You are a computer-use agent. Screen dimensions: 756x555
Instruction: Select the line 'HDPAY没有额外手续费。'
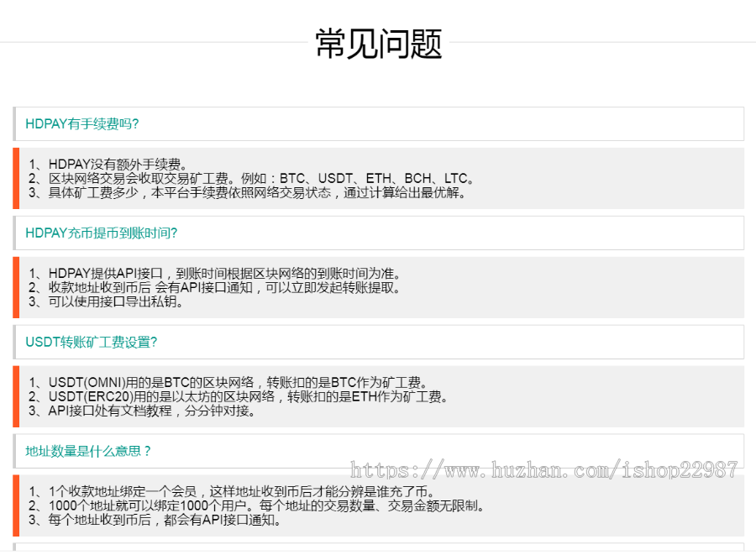[x=108, y=165]
